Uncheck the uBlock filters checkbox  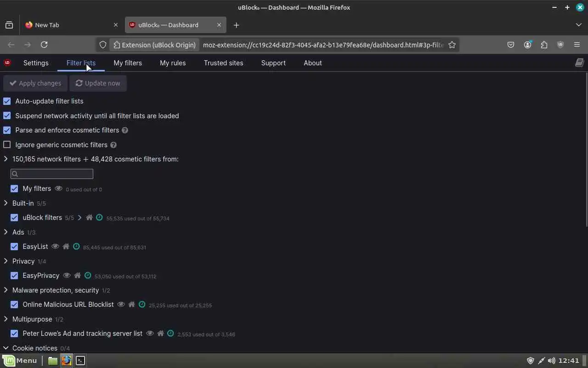tap(14, 218)
